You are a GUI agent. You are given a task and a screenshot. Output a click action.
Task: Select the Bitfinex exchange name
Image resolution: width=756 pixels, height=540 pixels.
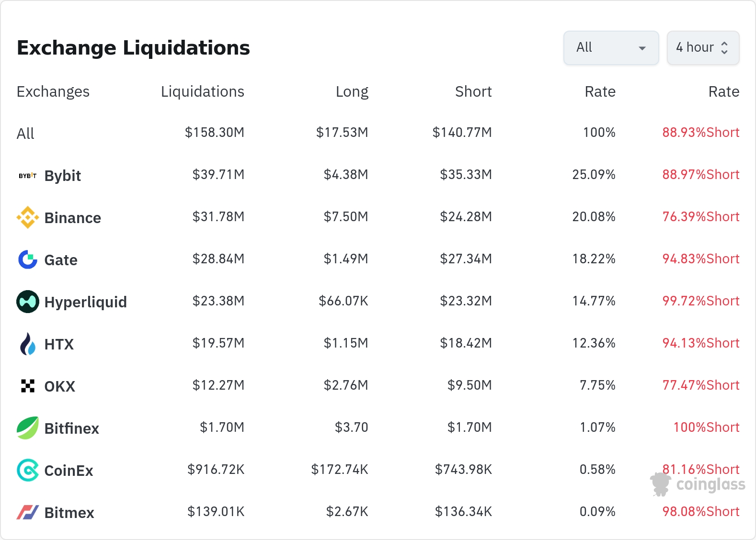71,428
